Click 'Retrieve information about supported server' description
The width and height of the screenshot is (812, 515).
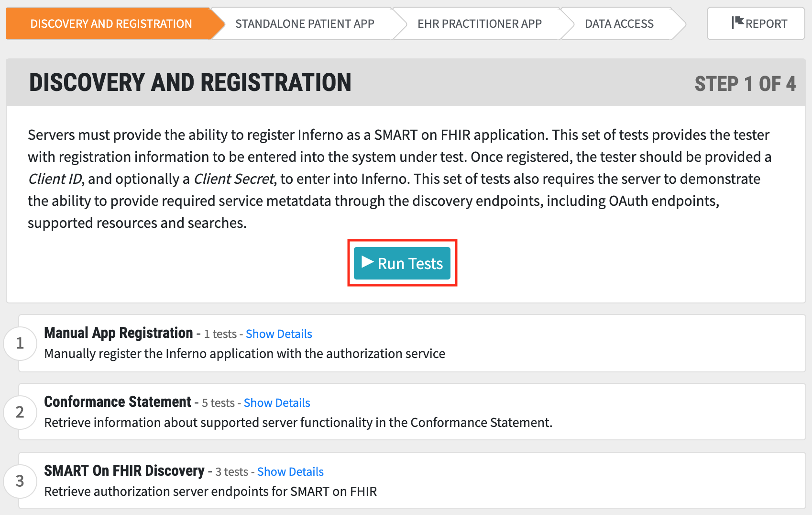(x=298, y=423)
